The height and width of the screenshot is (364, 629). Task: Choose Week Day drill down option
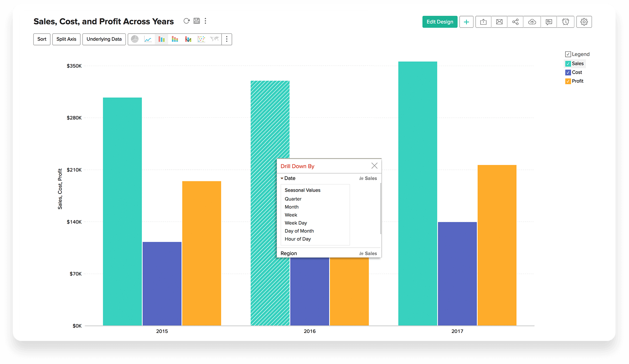(296, 223)
